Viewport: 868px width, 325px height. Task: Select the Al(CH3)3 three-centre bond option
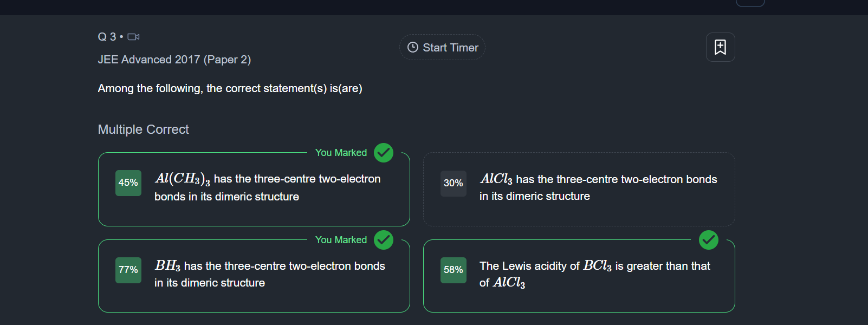[x=268, y=187]
